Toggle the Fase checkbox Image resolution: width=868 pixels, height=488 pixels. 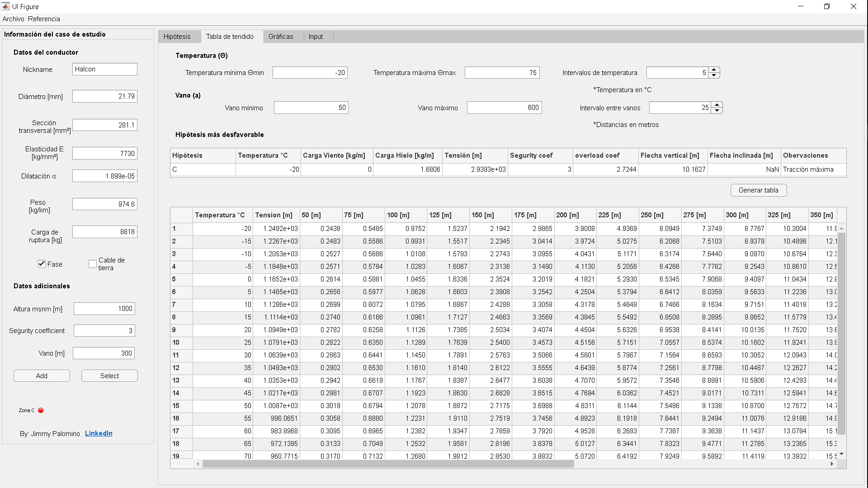[42, 264]
